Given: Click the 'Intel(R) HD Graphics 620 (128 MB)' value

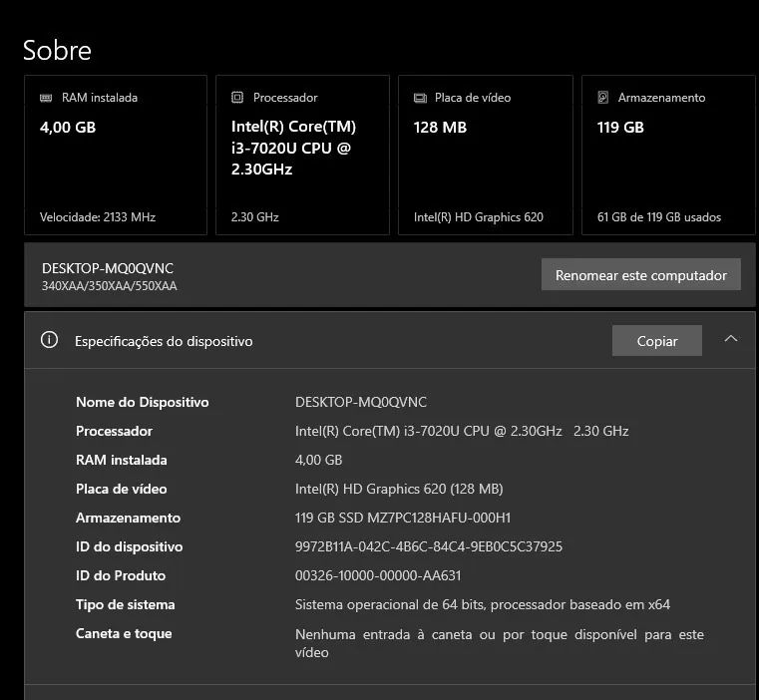Looking at the screenshot, I should click(x=399, y=489).
